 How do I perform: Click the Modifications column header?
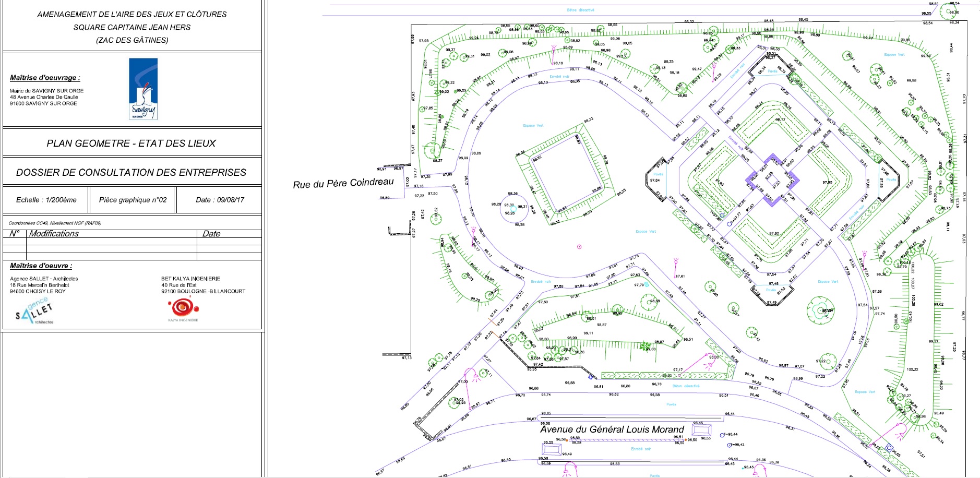click(54, 234)
